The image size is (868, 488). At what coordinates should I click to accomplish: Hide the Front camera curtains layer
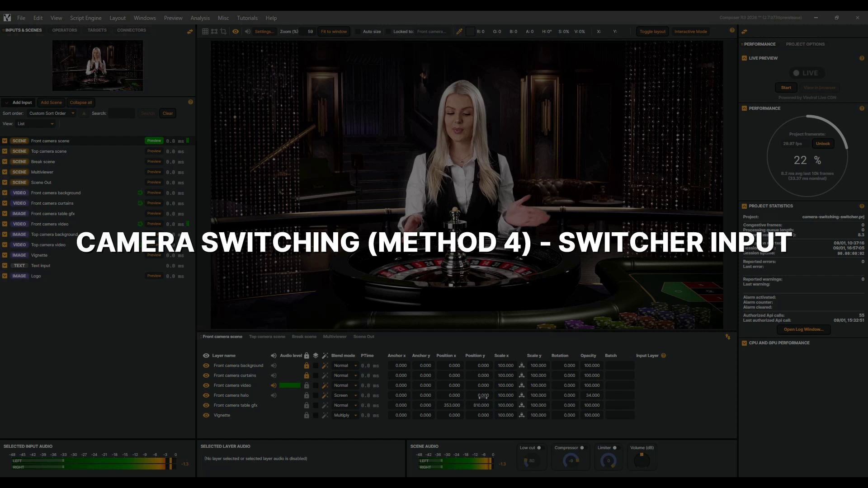[206, 375]
